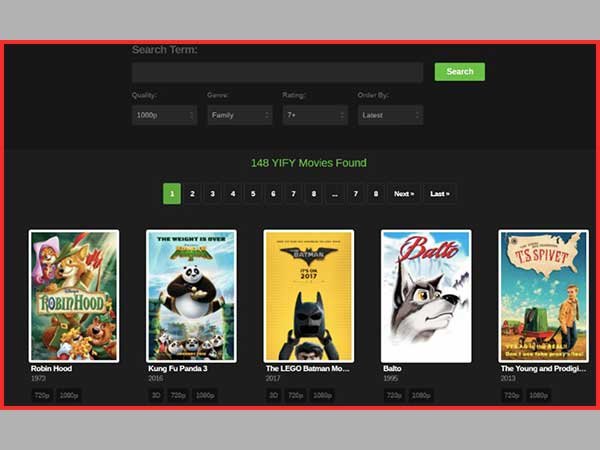The width and height of the screenshot is (600, 450).
Task: Select 1080p tag under LEGO Batman Movie
Action: pyautogui.click(x=323, y=395)
